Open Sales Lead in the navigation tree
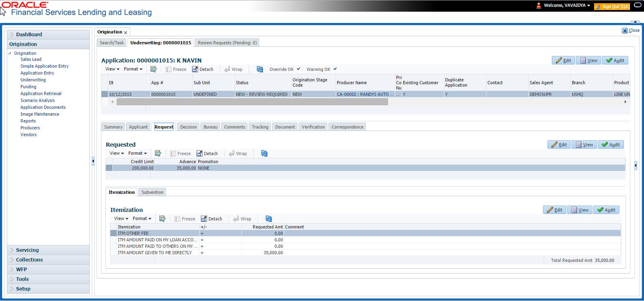The image size is (644, 301). pos(31,59)
